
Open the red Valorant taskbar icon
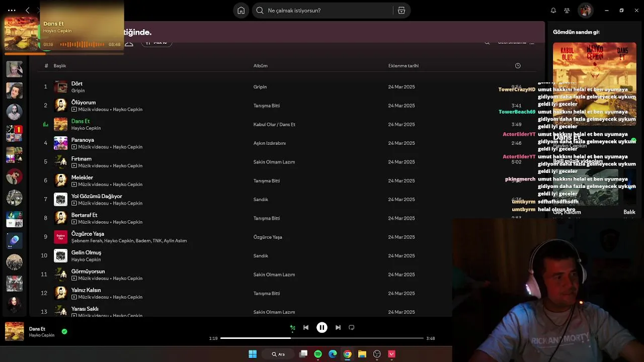point(391,354)
